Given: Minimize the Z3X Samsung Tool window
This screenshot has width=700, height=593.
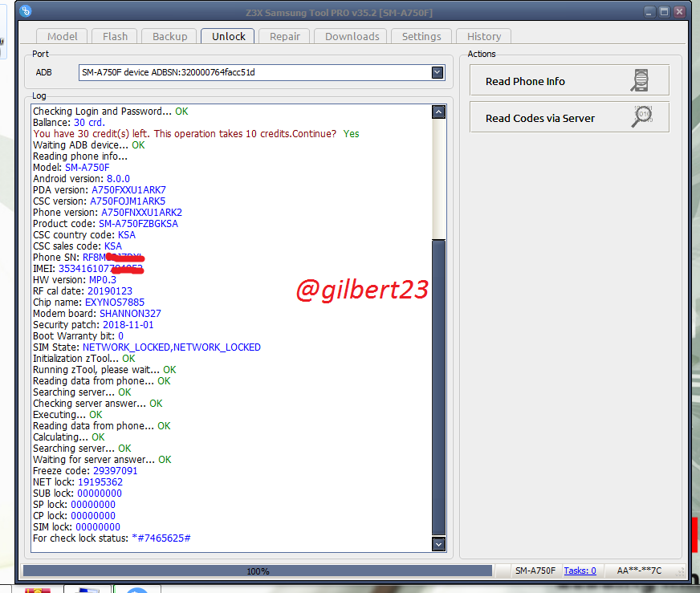Looking at the screenshot, I should coord(649,12).
